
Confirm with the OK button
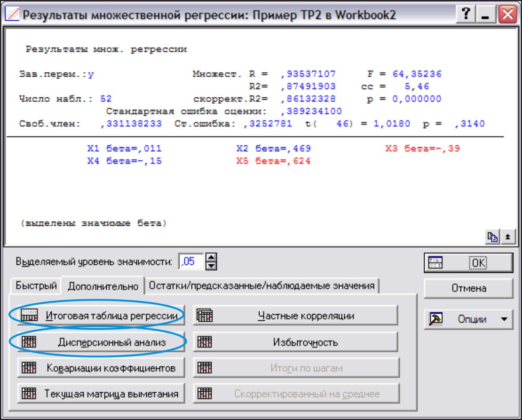click(469, 262)
